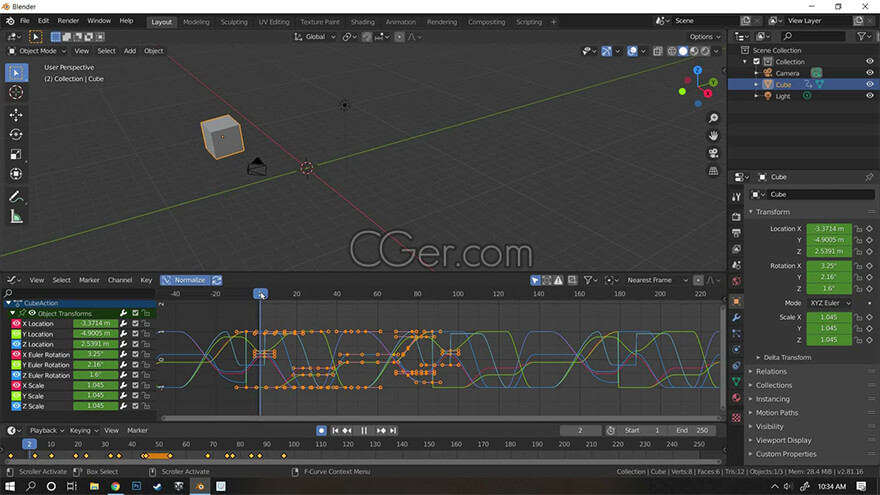Select wireframe viewport shading mode
The image size is (880, 495).
point(672,51)
